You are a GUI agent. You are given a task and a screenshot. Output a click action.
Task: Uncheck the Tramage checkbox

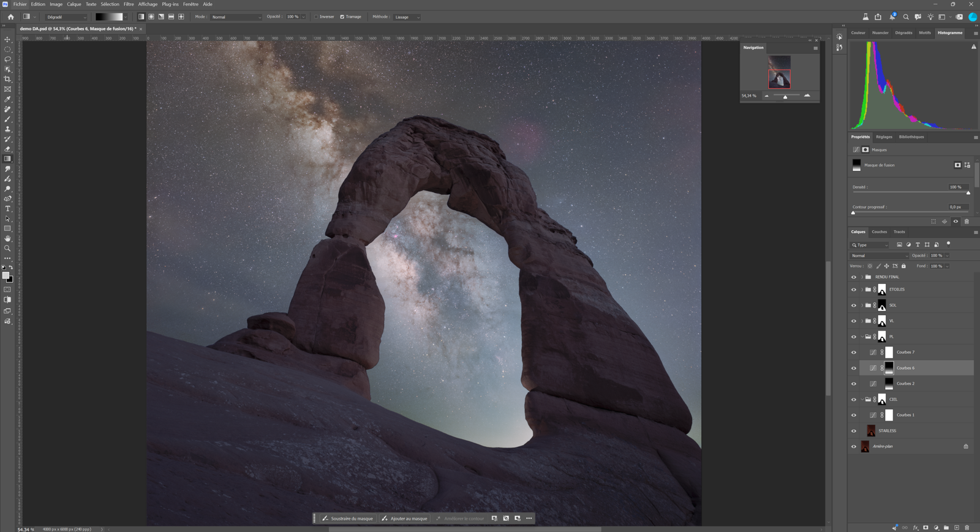point(342,17)
